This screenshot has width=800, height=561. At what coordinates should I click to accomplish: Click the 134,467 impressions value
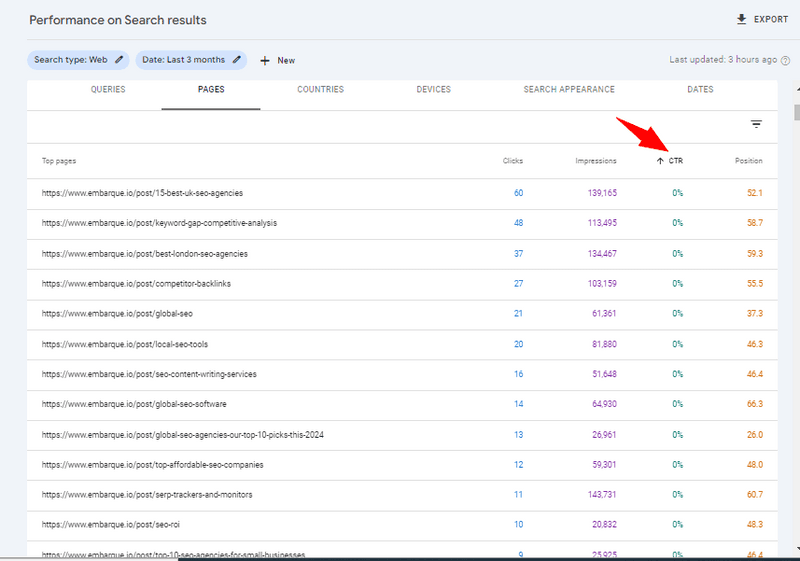coord(602,254)
